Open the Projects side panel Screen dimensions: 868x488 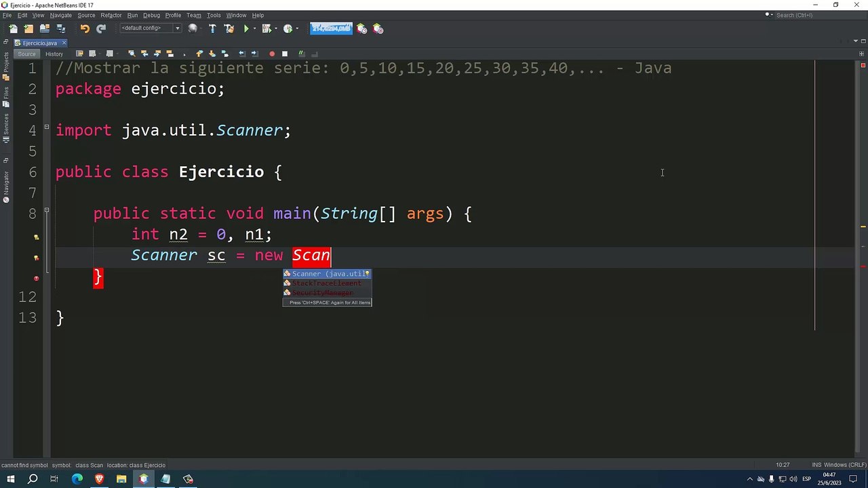pos(6,67)
